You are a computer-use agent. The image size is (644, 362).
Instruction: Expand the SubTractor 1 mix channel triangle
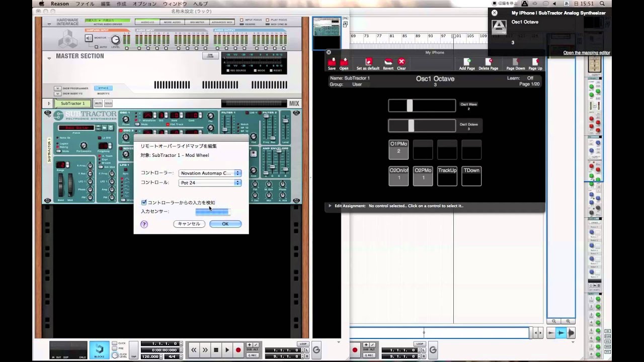pyautogui.click(x=49, y=104)
